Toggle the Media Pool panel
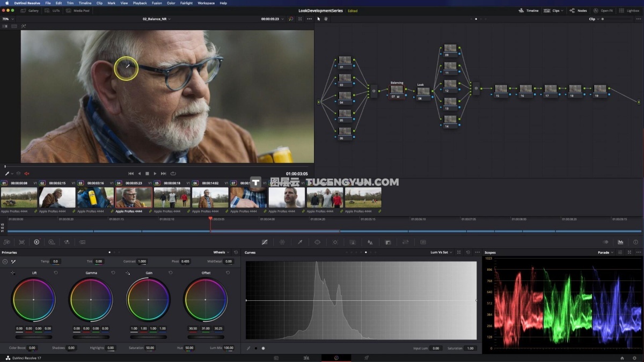The height and width of the screenshot is (362, 644). point(78,11)
